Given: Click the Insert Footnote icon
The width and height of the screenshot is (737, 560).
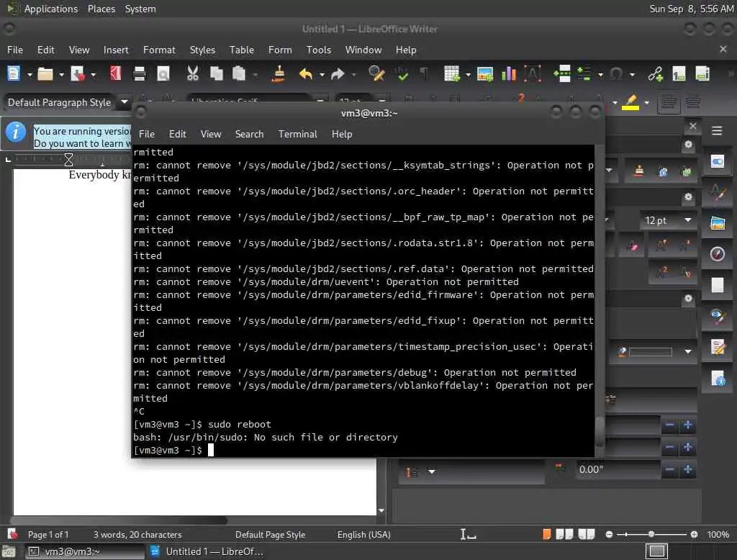Looking at the screenshot, I should 679,74.
